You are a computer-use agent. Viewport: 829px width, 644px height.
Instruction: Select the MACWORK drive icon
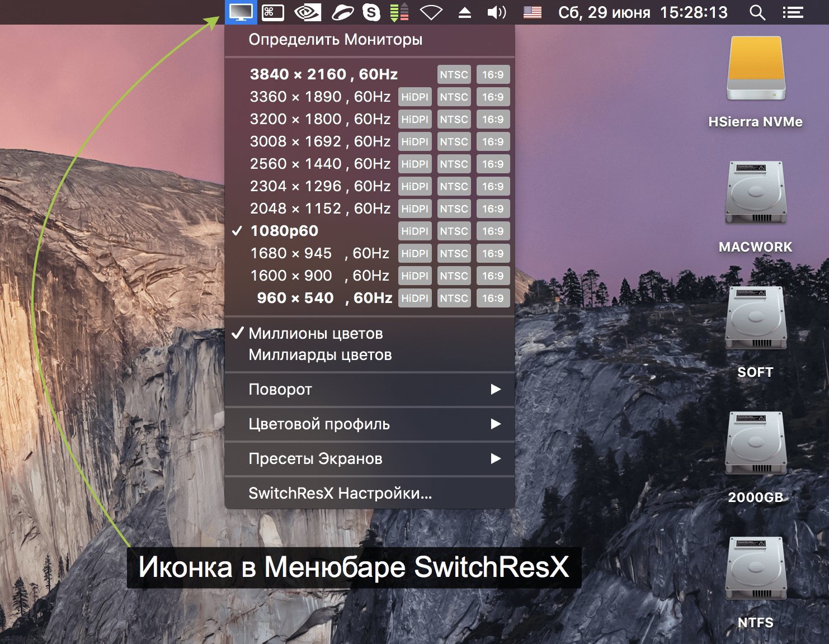756,192
